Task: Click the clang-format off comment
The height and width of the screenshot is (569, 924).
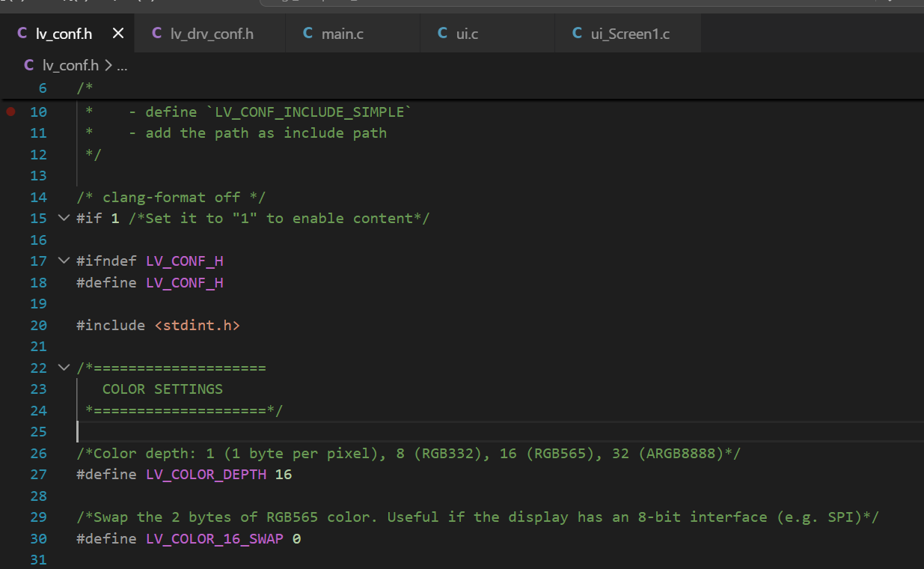Action: pos(171,198)
